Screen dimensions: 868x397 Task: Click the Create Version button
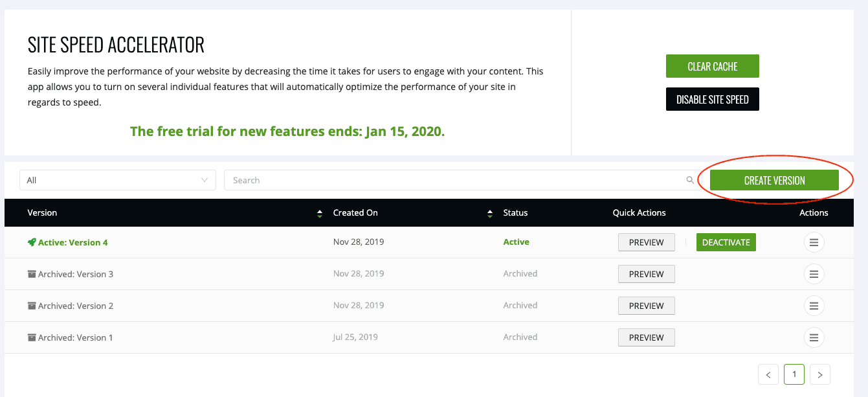pyautogui.click(x=774, y=181)
